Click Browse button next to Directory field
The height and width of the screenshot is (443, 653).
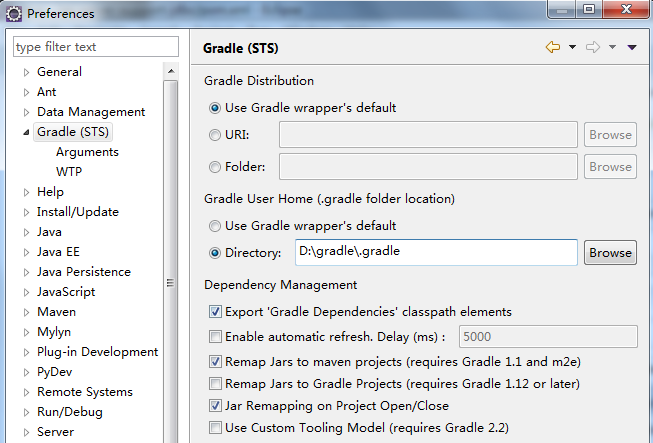click(x=610, y=252)
